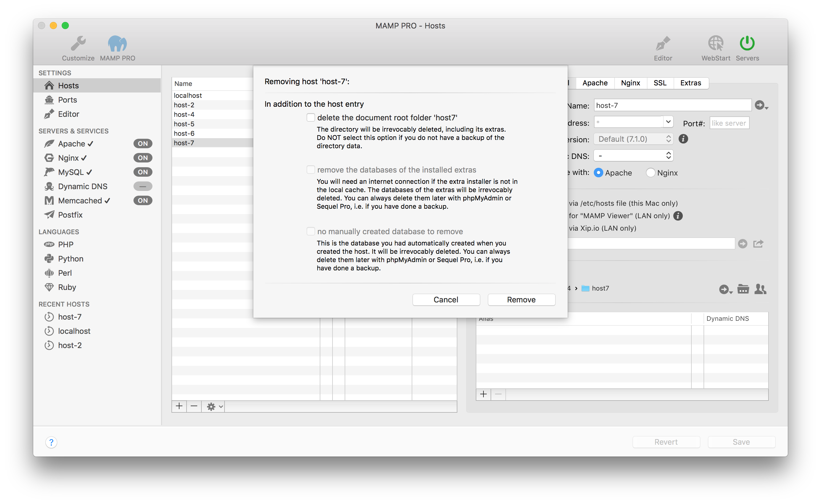Remove host with minus button

point(194,406)
